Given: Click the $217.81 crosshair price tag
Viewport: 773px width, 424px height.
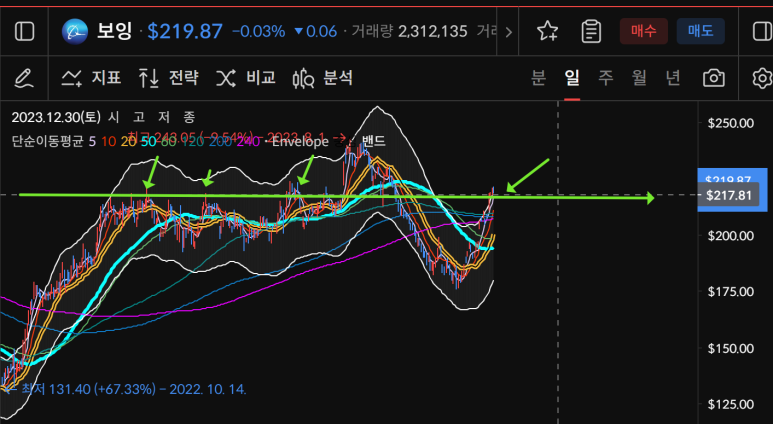Looking at the screenshot, I should coord(728,195).
